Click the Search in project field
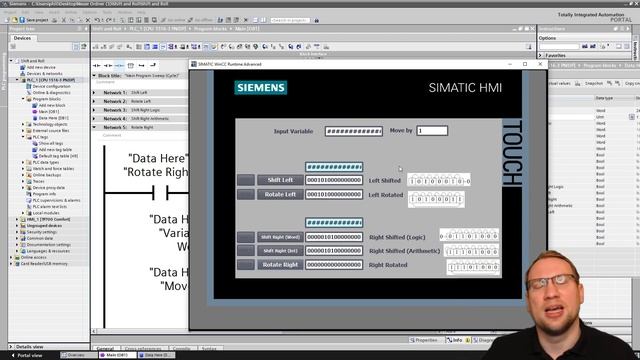This screenshot has height=360, width=640. (x=290, y=20)
